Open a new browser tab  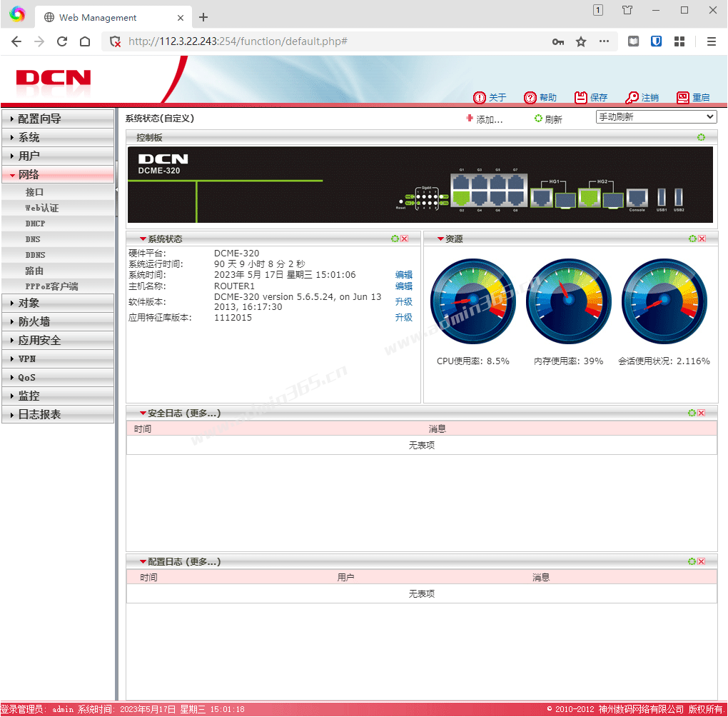pyautogui.click(x=203, y=17)
